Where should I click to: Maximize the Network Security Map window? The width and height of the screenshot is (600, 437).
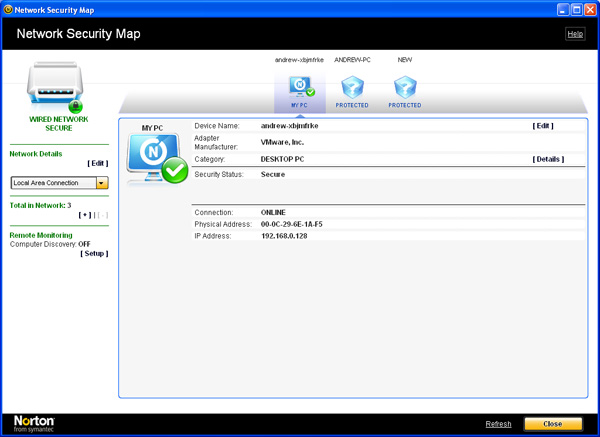tap(576, 10)
